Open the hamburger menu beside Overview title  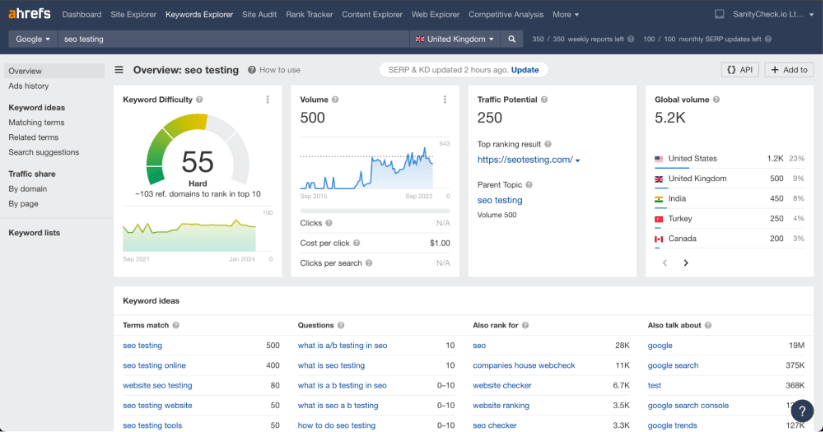coord(119,70)
